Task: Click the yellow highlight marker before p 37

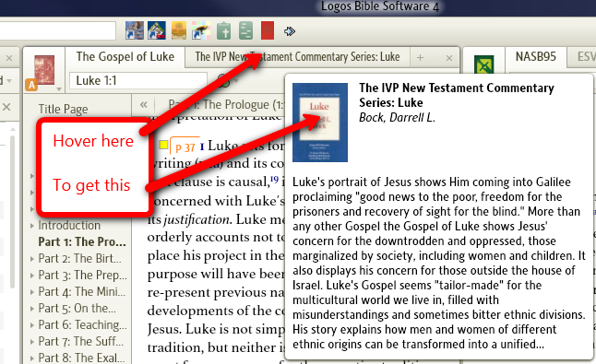Action: click(163, 145)
